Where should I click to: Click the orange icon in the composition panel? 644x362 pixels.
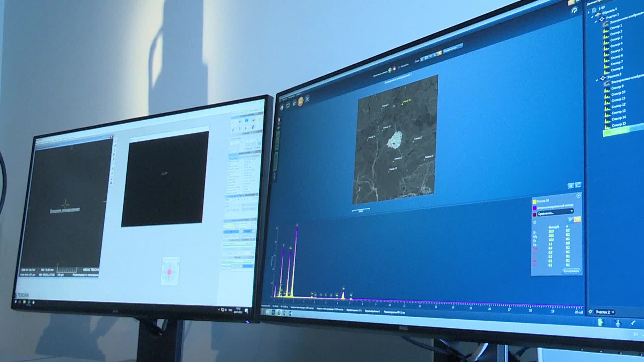pyautogui.click(x=577, y=219)
